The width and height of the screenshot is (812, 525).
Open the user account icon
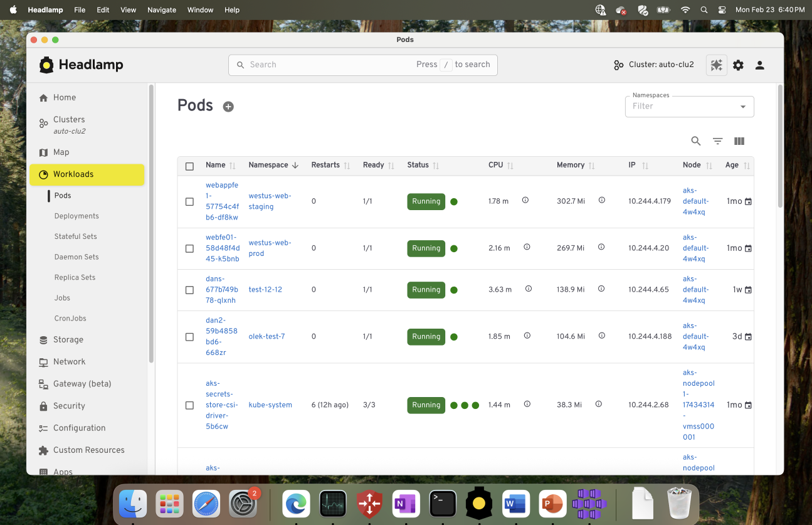[x=759, y=65]
